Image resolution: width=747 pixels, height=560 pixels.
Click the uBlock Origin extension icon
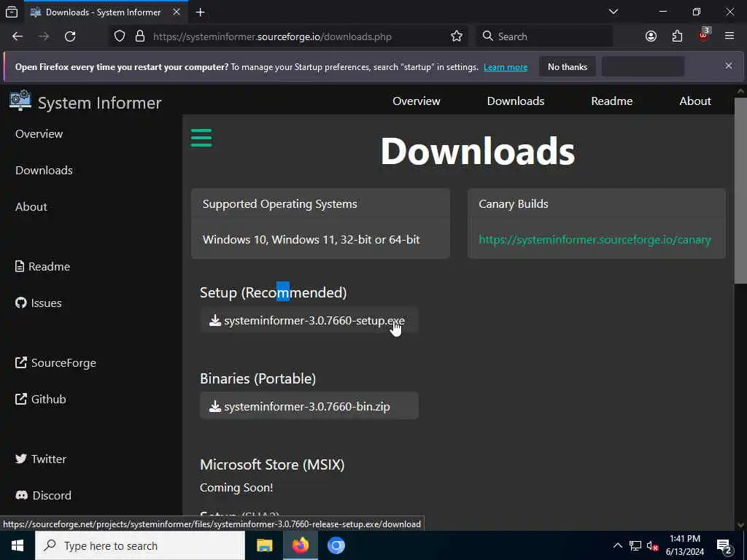point(704,35)
